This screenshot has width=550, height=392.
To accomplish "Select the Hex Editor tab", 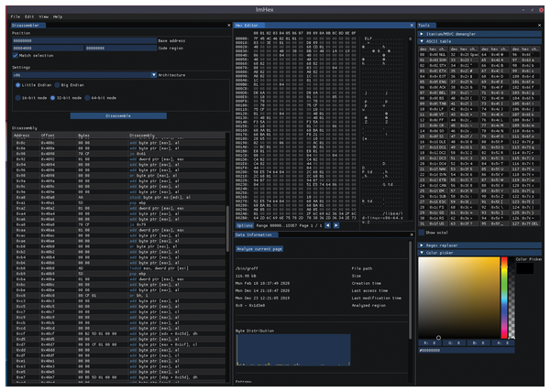I will pos(248,26).
